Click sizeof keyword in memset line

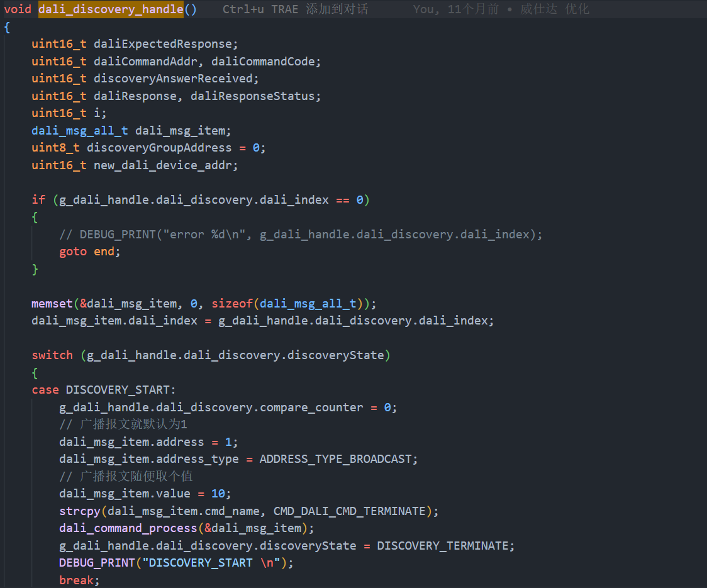[x=232, y=304]
